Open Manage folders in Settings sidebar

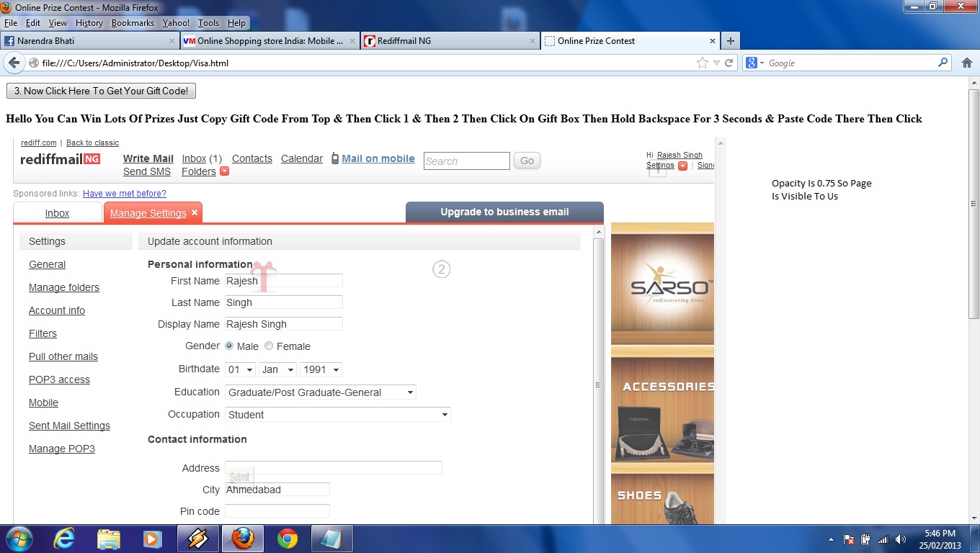coord(64,287)
